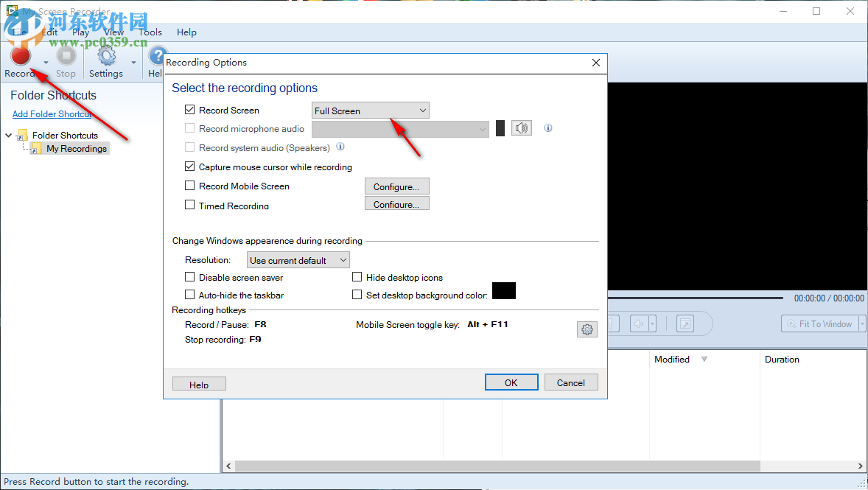The height and width of the screenshot is (490, 868).
Task: Open the Play menu
Action: coord(80,32)
